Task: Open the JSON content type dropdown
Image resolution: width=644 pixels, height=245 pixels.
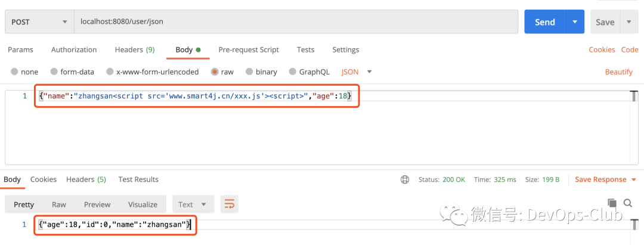Action: pos(357,72)
